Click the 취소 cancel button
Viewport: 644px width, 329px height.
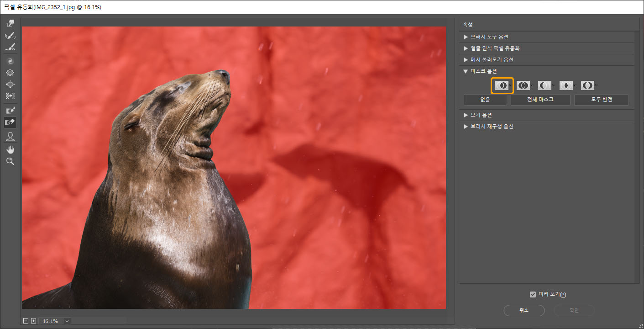click(524, 310)
